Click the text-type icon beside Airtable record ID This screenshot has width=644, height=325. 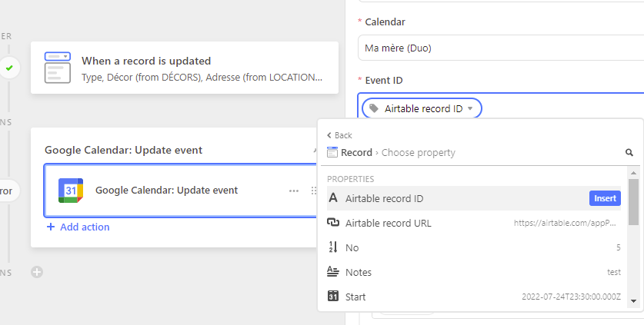tap(333, 198)
